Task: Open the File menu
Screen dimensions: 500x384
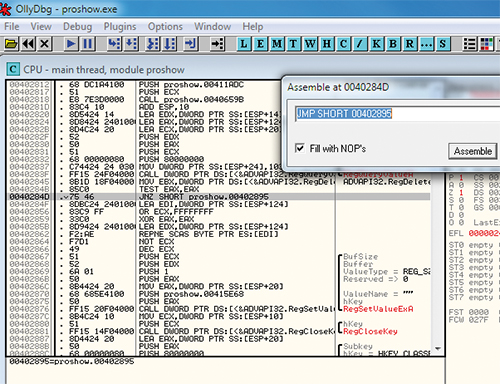Action: [12, 26]
